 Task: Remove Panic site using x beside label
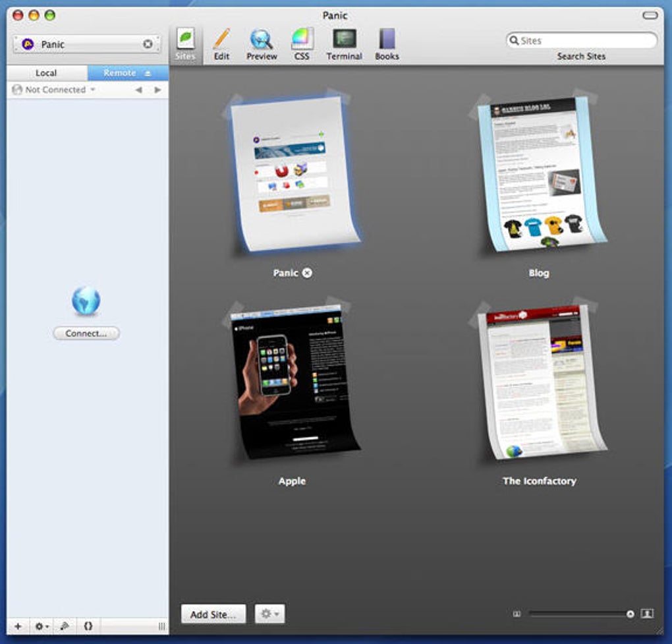pos(307,273)
